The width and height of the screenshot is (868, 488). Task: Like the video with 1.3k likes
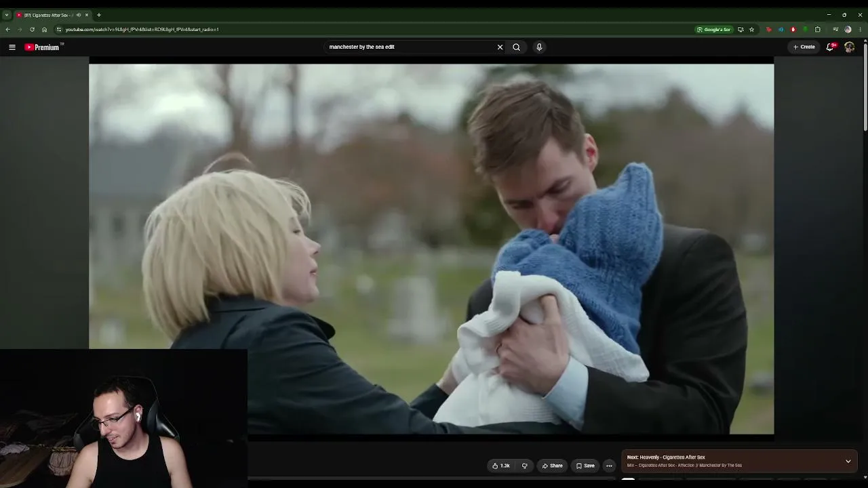(x=501, y=466)
